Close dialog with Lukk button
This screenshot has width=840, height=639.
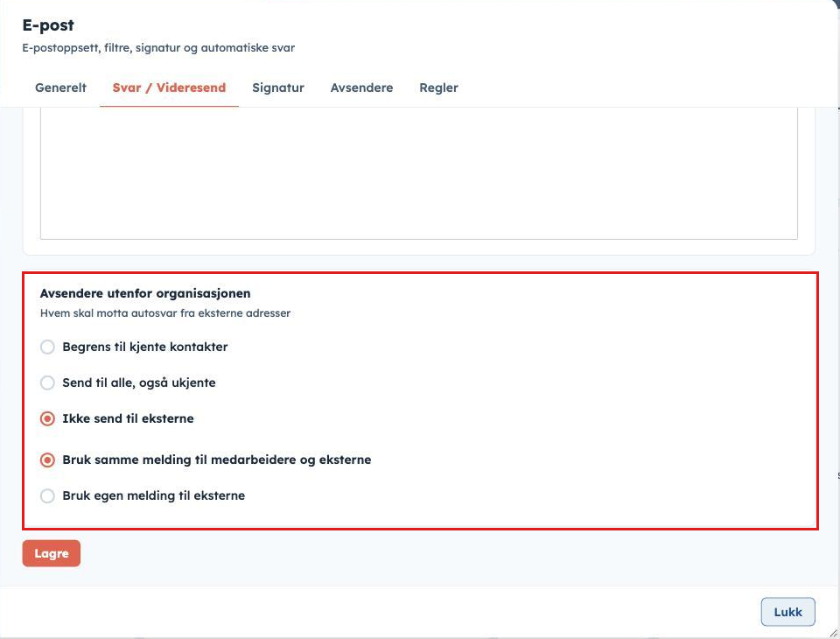(788, 612)
